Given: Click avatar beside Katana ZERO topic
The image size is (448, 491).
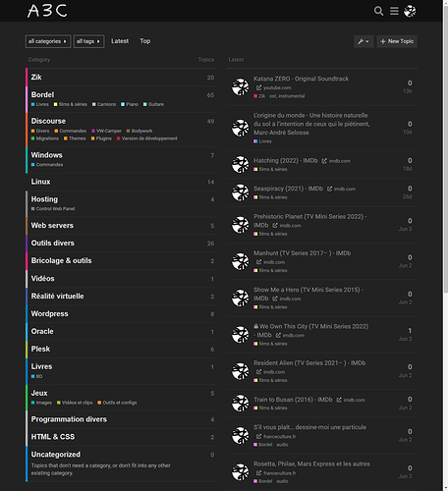Looking at the screenshot, I should [241, 87].
